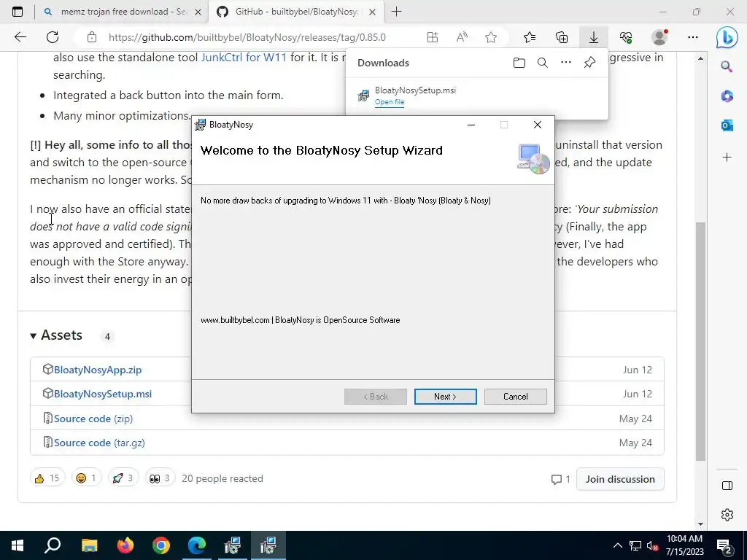Open the network tray icon

635,545
